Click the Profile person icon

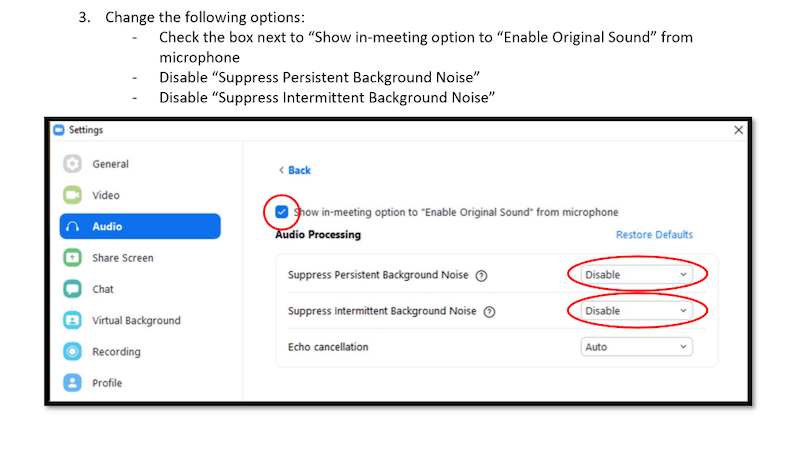click(72, 383)
